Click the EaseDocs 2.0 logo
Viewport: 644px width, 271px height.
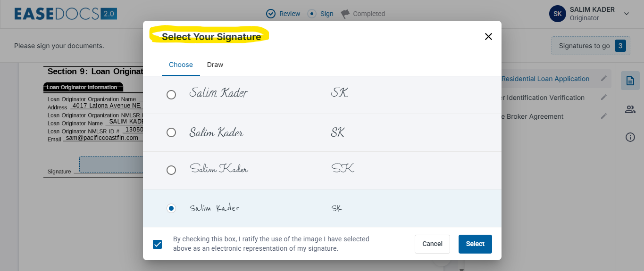click(x=66, y=14)
